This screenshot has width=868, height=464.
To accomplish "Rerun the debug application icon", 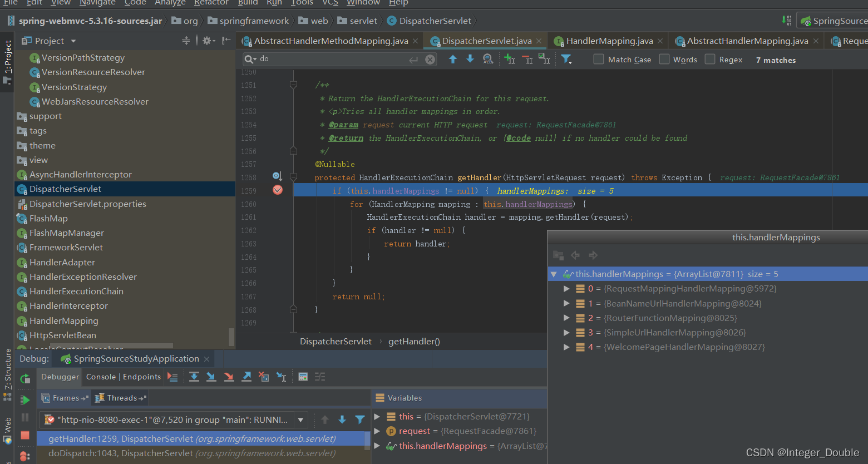I will pos(25,379).
